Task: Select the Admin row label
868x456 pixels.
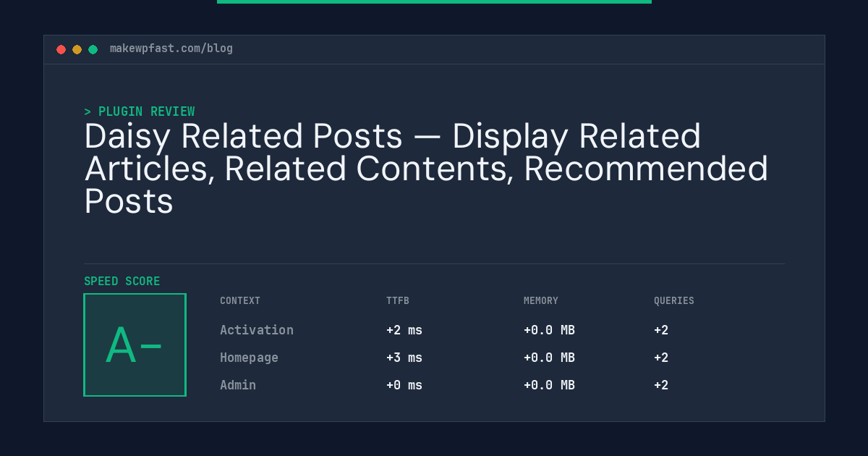Action: click(x=238, y=385)
